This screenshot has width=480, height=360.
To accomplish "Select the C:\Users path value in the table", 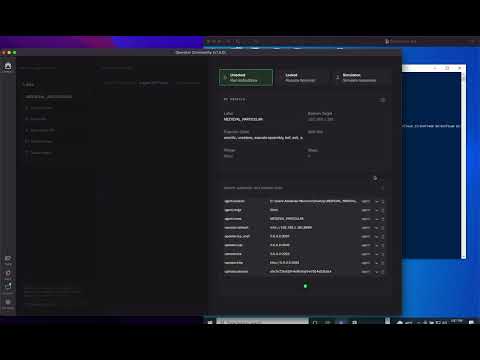I will click(x=313, y=201).
